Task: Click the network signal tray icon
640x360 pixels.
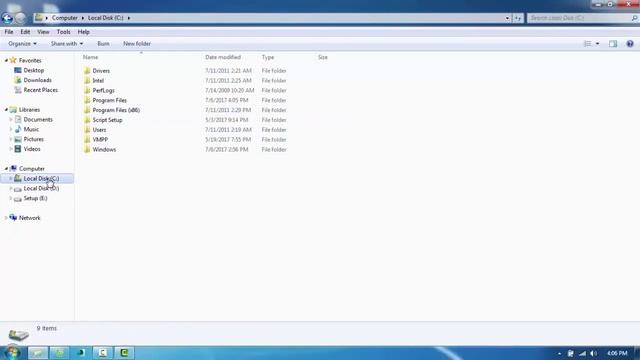Action: (x=582, y=353)
